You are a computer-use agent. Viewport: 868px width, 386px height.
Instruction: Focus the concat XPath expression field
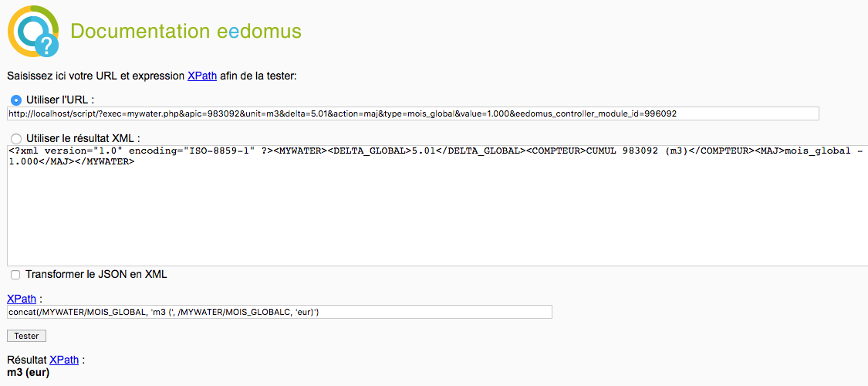click(279, 313)
